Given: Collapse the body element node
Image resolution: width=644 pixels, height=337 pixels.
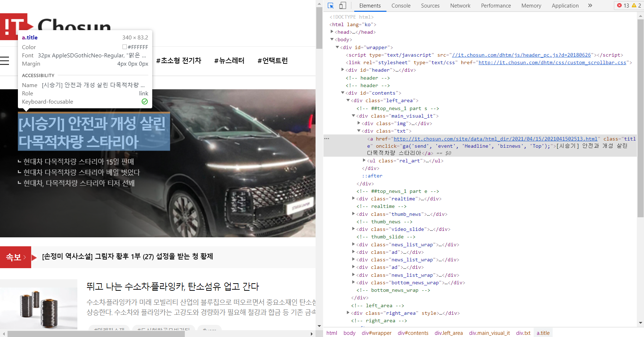Looking at the screenshot, I should (x=332, y=39).
